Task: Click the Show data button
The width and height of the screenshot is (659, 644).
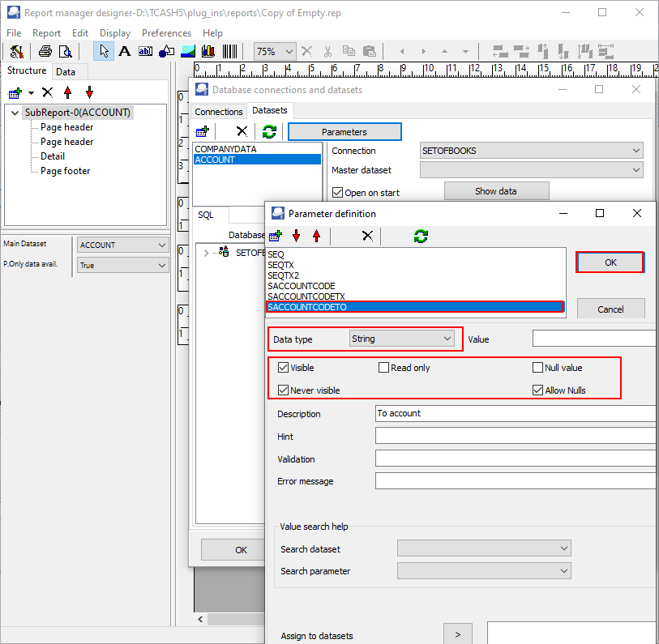Action: coord(496,191)
